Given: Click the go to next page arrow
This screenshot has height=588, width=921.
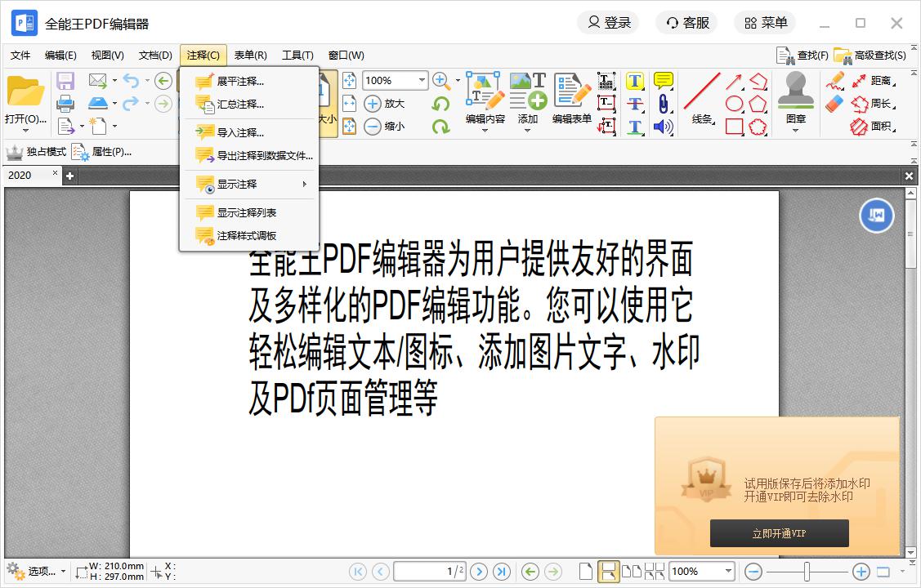Looking at the screenshot, I should [479, 572].
